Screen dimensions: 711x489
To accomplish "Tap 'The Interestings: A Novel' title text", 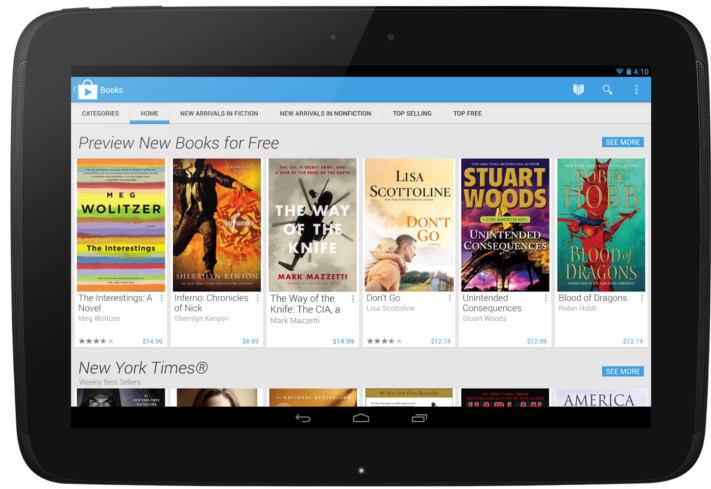I will click(x=115, y=303).
